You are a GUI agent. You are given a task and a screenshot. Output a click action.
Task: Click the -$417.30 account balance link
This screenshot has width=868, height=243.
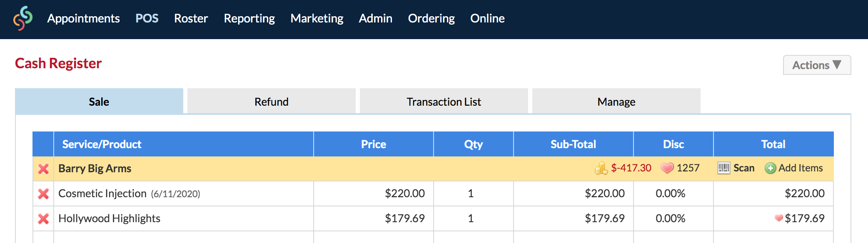click(631, 168)
